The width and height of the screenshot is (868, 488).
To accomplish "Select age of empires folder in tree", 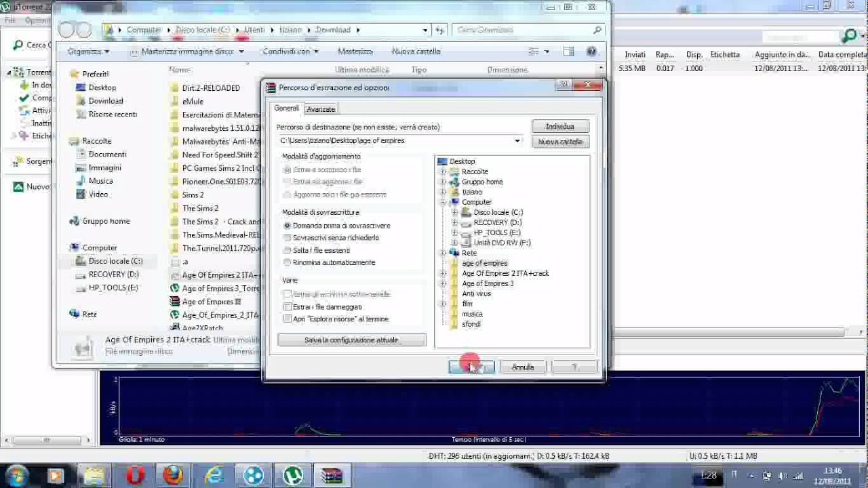I will pyautogui.click(x=484, y=263).
